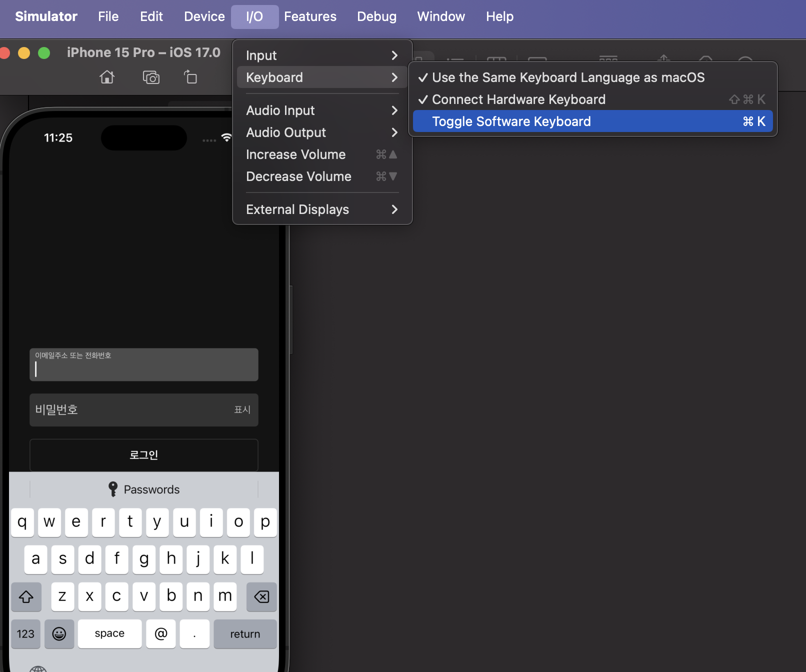
Task: Tap the g key
Action: (x=144, y=559)
